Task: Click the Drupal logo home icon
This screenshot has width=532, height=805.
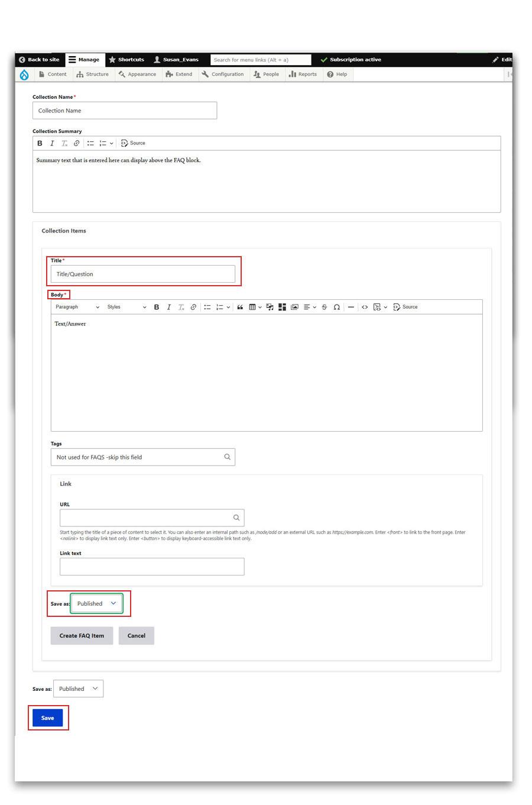Action: pos(24,75)
